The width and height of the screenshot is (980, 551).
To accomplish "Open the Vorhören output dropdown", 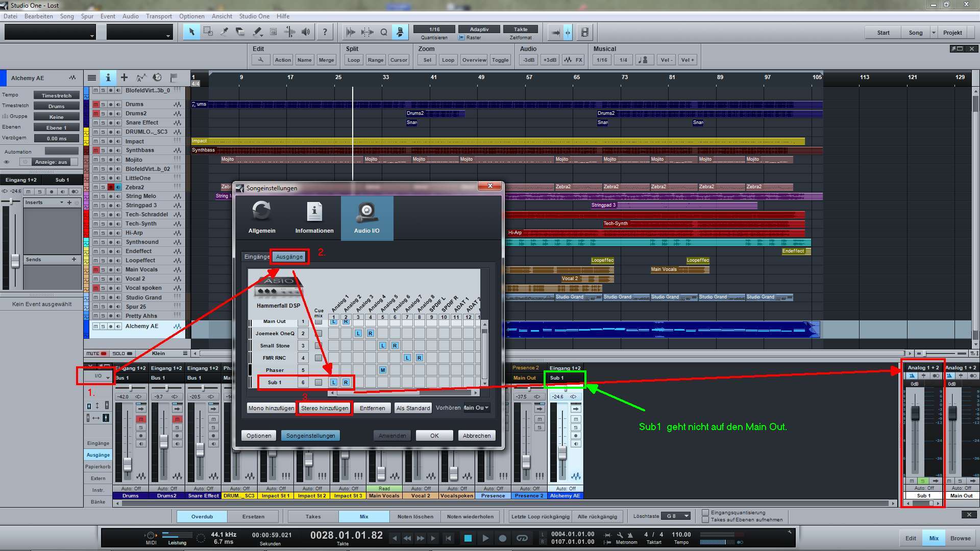I will (477, 408).
